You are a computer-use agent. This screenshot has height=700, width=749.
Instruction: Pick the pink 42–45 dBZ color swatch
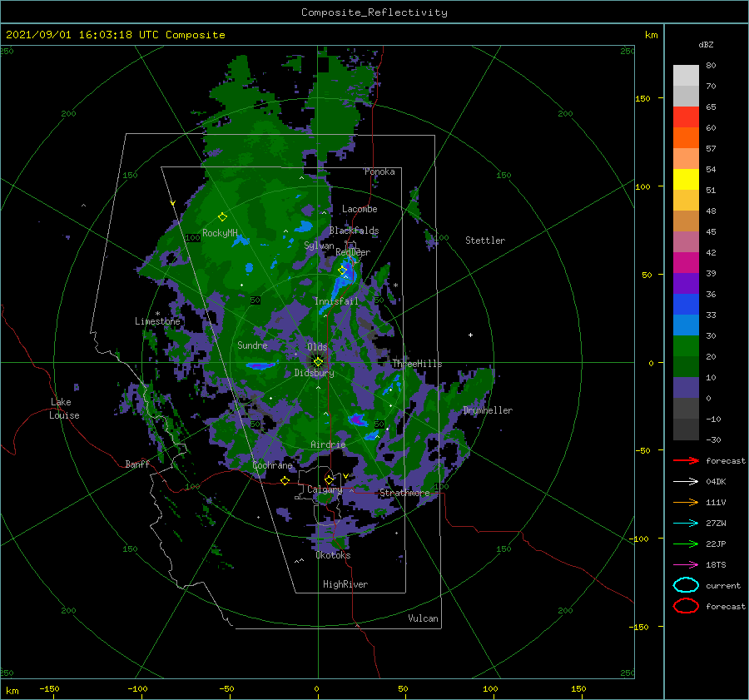[686, 242]
